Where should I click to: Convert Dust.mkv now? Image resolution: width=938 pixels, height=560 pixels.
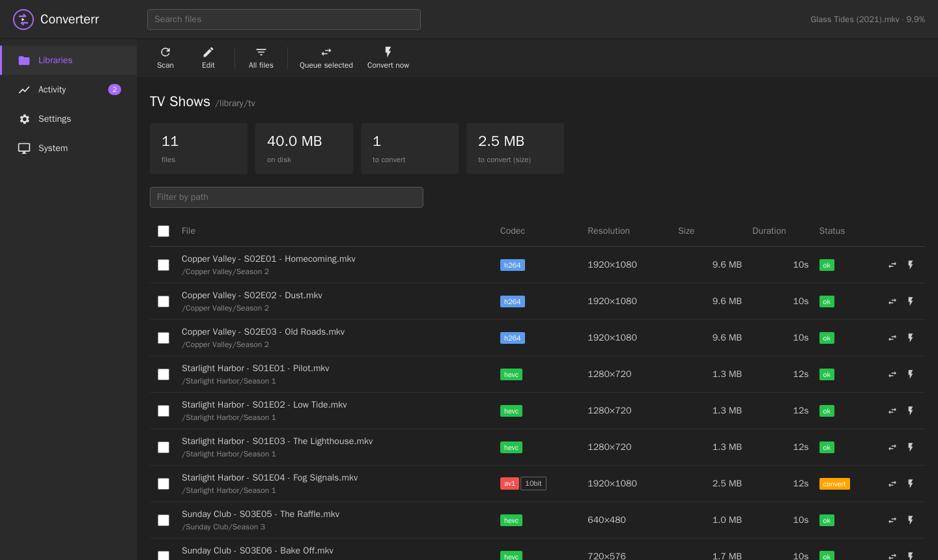(911, 301)
